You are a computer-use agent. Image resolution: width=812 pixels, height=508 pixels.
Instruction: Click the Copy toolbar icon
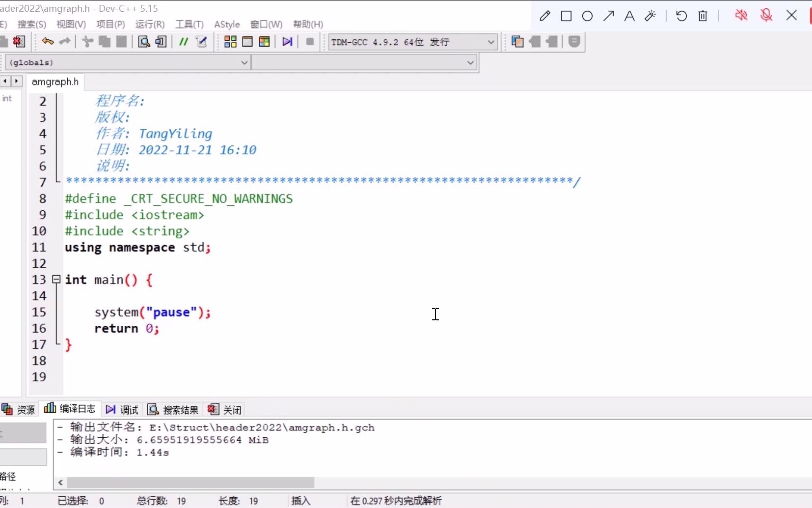105,42
